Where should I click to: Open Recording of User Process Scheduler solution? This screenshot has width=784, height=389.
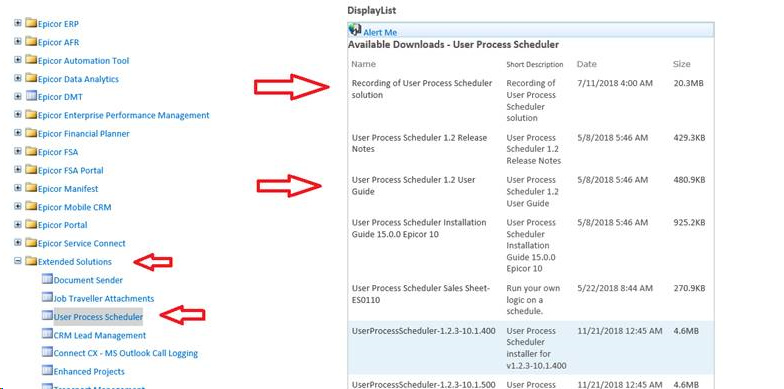pos(422,89)
